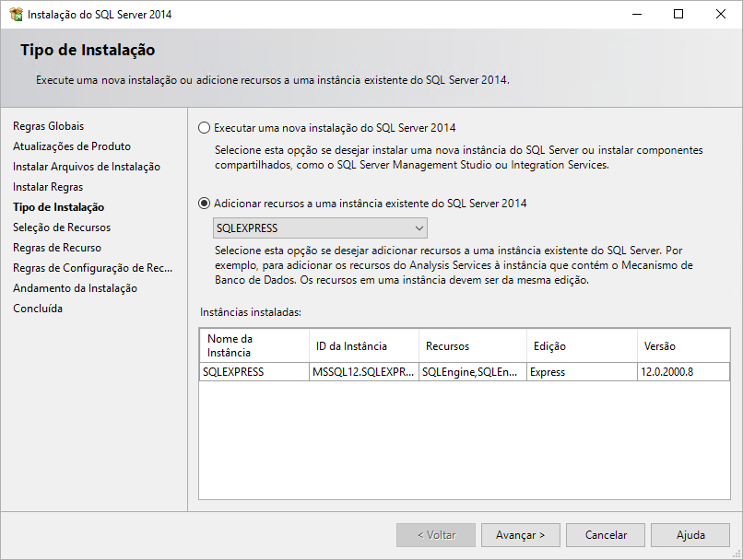Minimize the SQL Server setup window
This screenshot has width=743, height=560.
[x=636, y=15]
